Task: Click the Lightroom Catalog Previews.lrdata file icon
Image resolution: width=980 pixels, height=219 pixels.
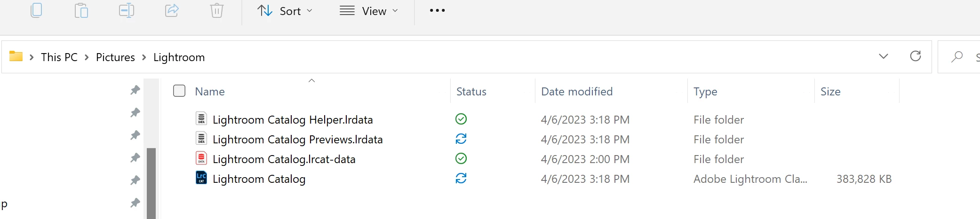Action: 201,138
